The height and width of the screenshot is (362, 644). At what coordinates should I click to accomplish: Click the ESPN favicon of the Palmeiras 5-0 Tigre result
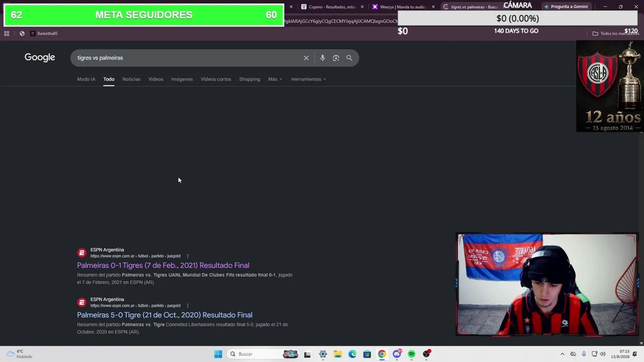[82, 303]
